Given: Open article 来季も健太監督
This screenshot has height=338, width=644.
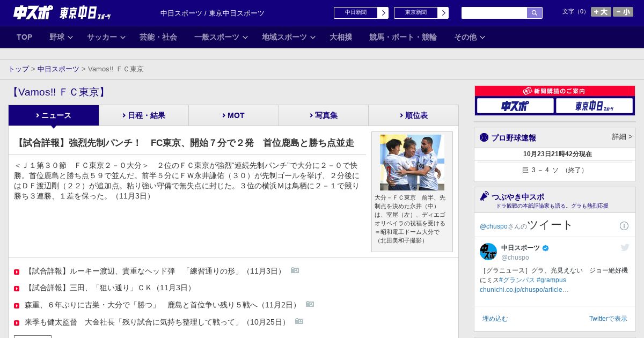Looking at the screenshot, I should pos(157,322).
